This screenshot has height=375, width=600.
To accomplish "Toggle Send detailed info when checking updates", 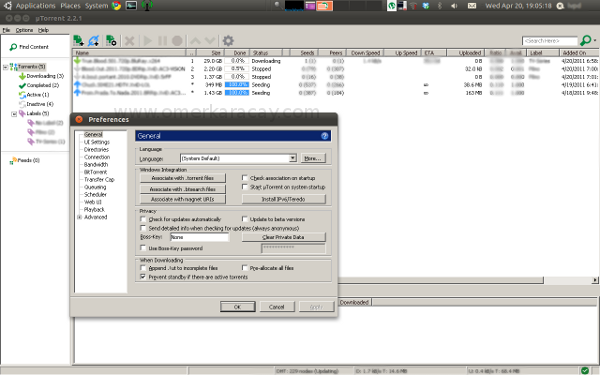I will coord(143,228).
